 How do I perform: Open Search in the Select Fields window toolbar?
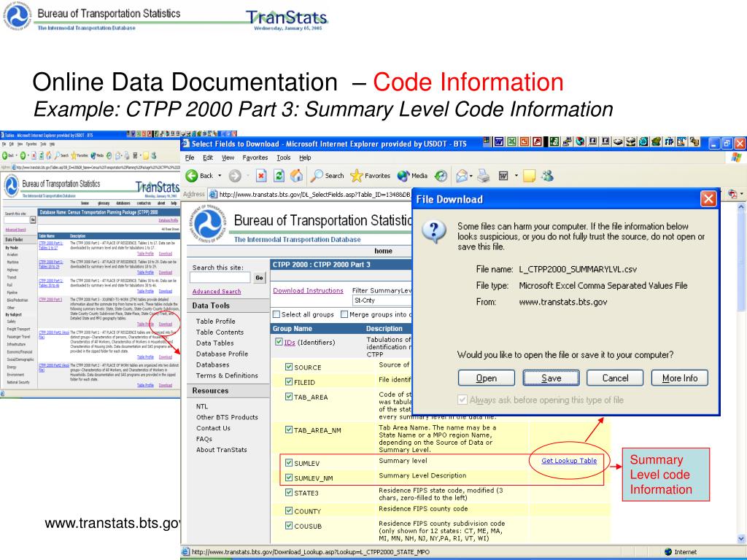pyautogui.click(x=327, y=176)
